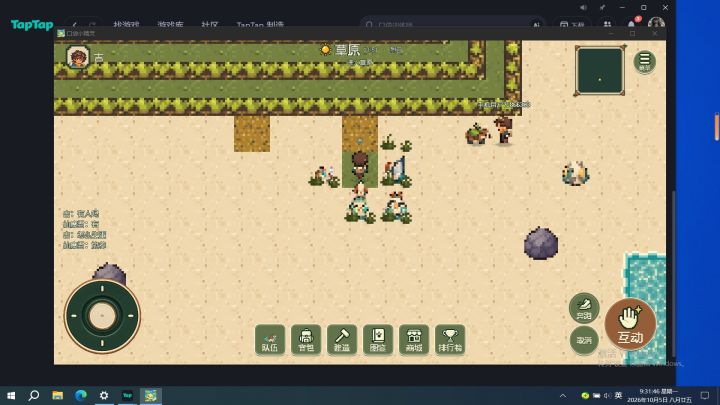
Task: Open Microsoft Edge from taskbar
Action: tap(81, 395)
